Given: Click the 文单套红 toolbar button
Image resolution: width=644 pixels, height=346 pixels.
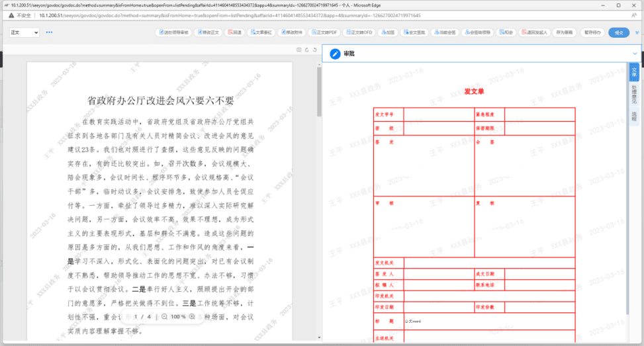Looking at the screenshot, I should 261,32.
